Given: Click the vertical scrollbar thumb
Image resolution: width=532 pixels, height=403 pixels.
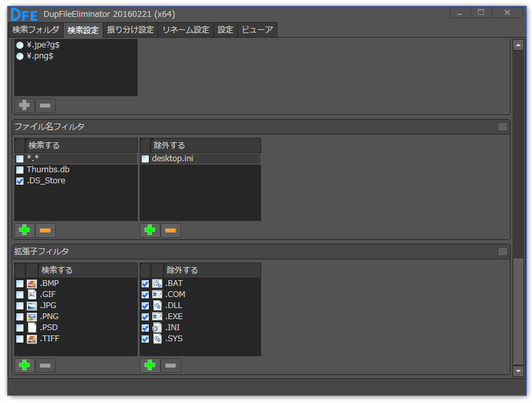Looking at the screenshot, I should coord(518,311).
